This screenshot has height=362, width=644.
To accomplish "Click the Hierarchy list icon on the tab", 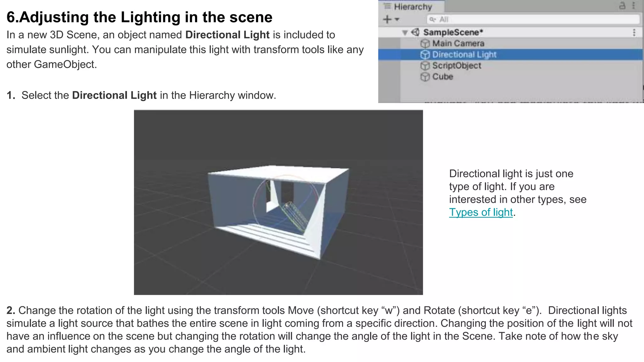I will [387, 6].
